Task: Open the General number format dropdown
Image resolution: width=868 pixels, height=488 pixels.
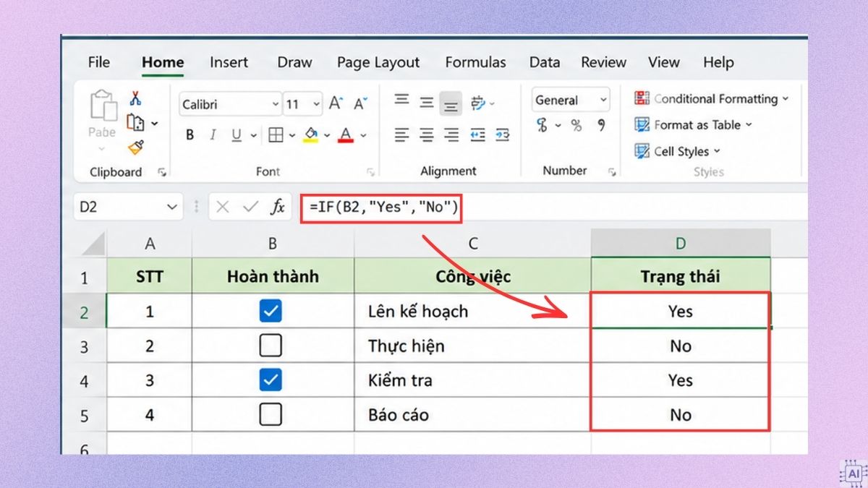Action: click(x=603, y=100)
